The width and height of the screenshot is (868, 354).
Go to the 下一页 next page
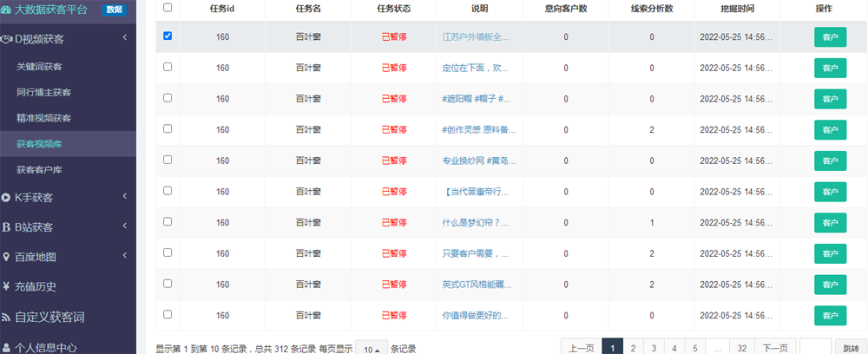(x=774, y=348)
